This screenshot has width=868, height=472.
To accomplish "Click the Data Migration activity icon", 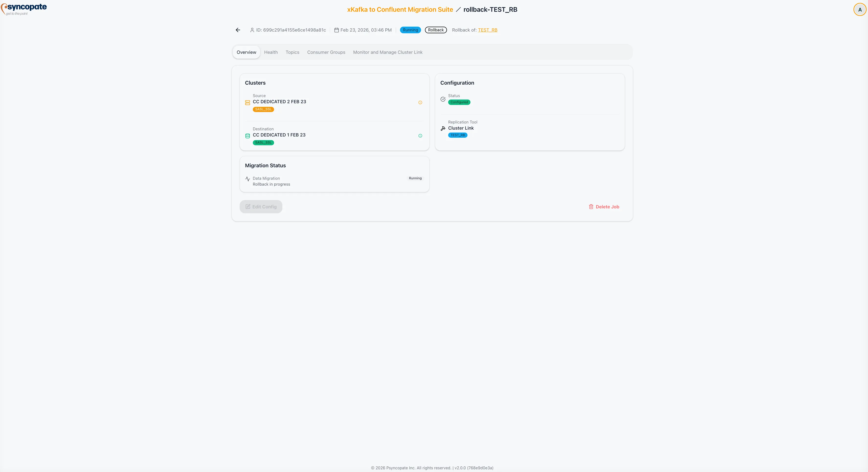I will pos(248,179).
